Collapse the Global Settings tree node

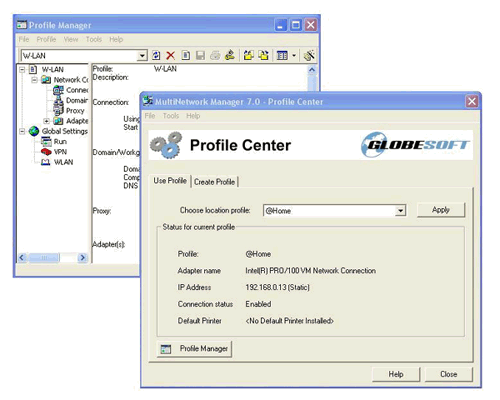coord(22,131)
